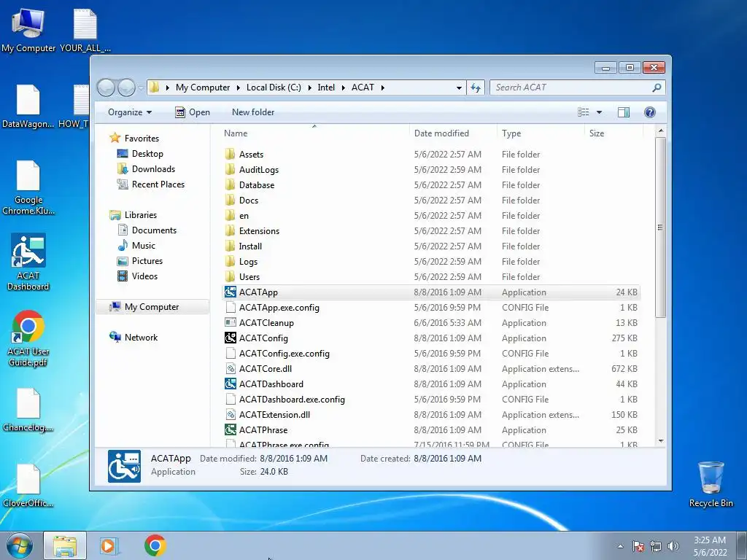Click the Search ACAT input field

[572, 87]
